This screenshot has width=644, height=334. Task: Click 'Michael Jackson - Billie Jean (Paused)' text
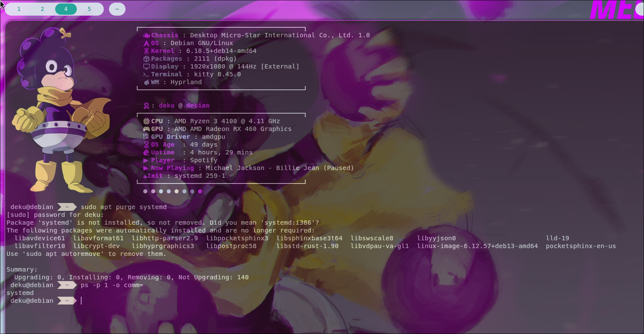tap(280, 168)
